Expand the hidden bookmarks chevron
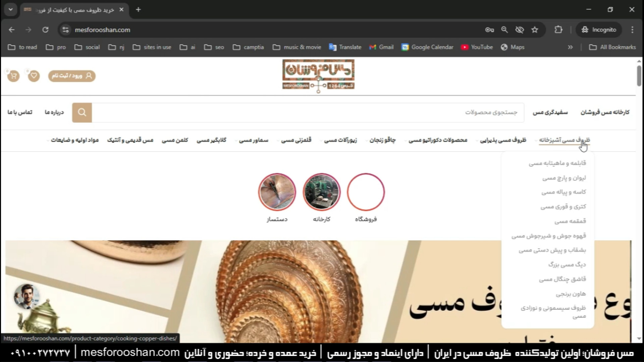The image size is (644, 362). click(x=570, y=47)
